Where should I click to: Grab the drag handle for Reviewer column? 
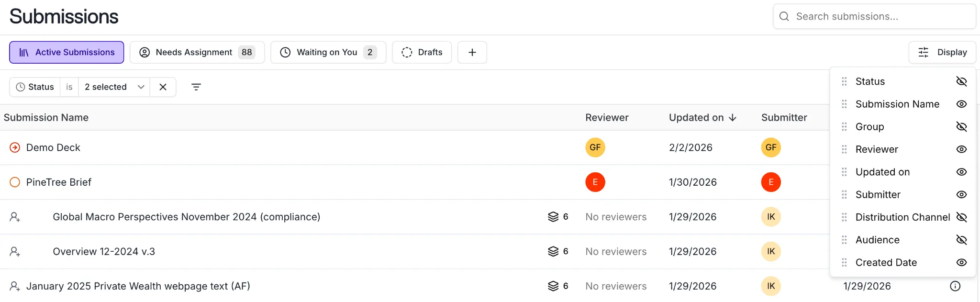click(x=844, y=149)
